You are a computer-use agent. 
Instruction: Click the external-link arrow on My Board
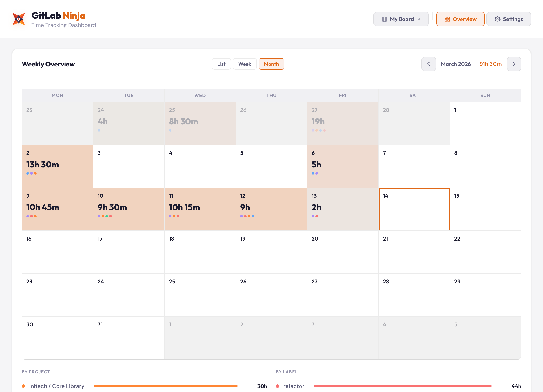pos(419,19)
